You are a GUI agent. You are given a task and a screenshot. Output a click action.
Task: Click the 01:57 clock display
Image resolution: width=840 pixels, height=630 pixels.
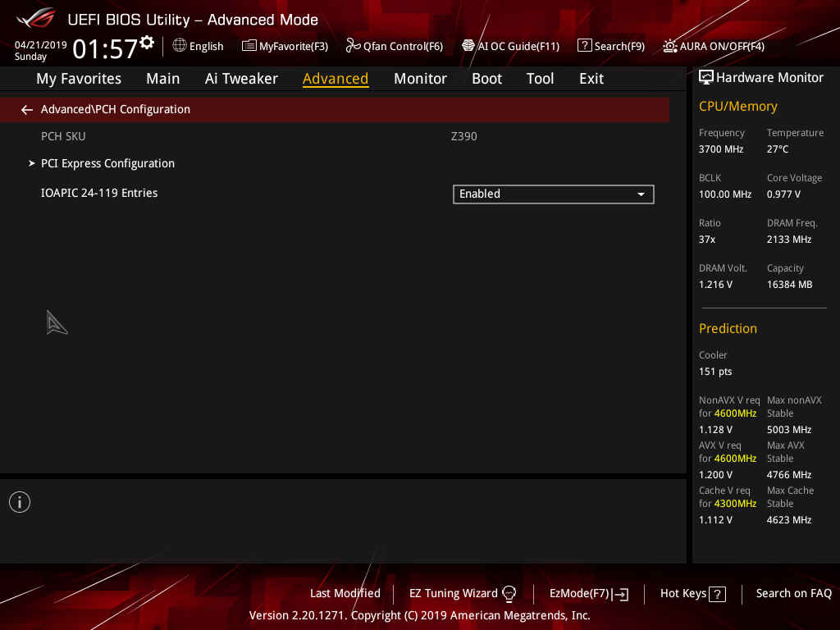point(105,48)
